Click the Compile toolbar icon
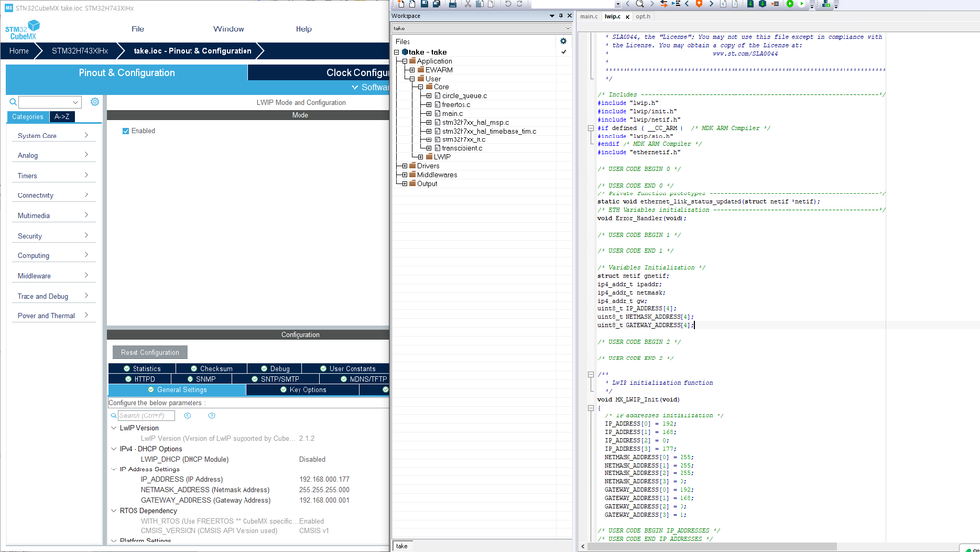 pos(750,3)
